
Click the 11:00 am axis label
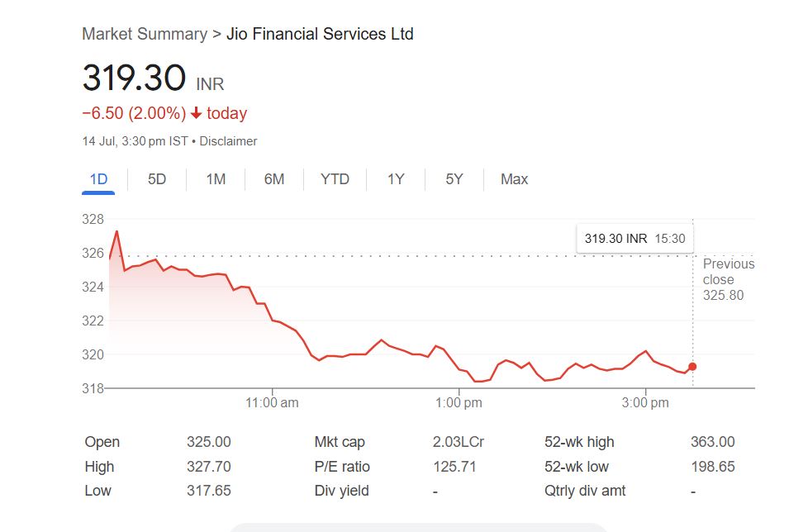[273, 403]
